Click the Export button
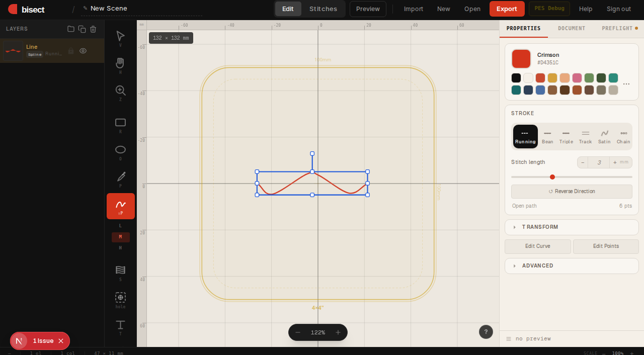The image size is (644, 355). [x=507, y=9]
